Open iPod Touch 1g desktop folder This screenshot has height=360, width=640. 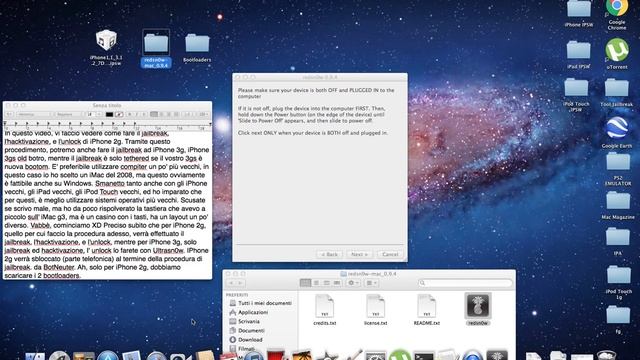(x=618, y=282)
